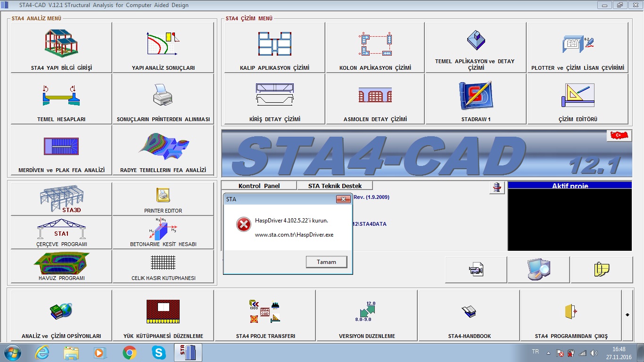Open Kiriş Detay Çizimi beam details
The image size is (644, 362).
pyautogui.click(x=274, y=99)
